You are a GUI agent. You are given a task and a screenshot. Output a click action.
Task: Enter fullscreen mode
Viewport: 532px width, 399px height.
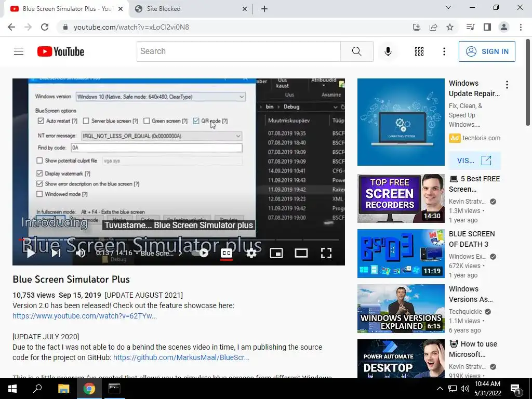326,253
